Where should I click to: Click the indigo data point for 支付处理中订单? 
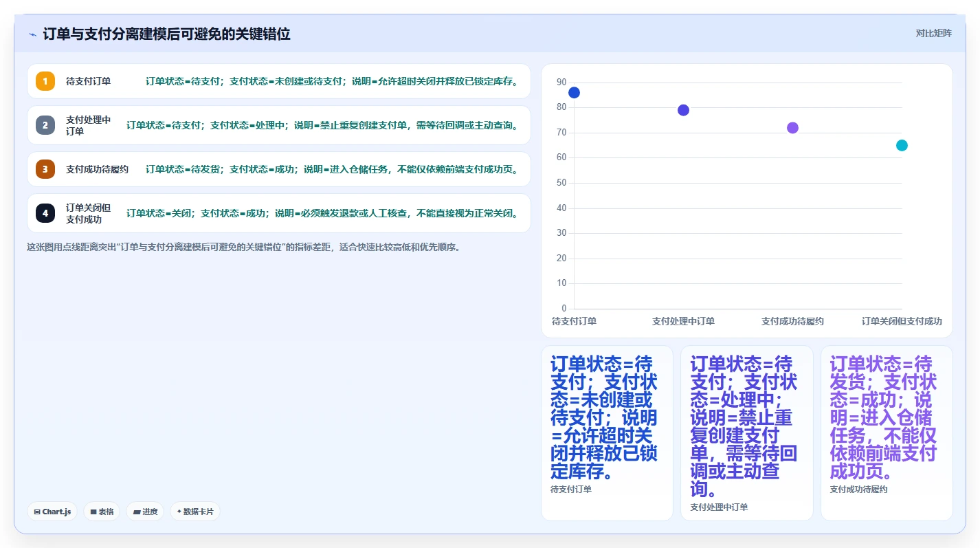(683, 110)
